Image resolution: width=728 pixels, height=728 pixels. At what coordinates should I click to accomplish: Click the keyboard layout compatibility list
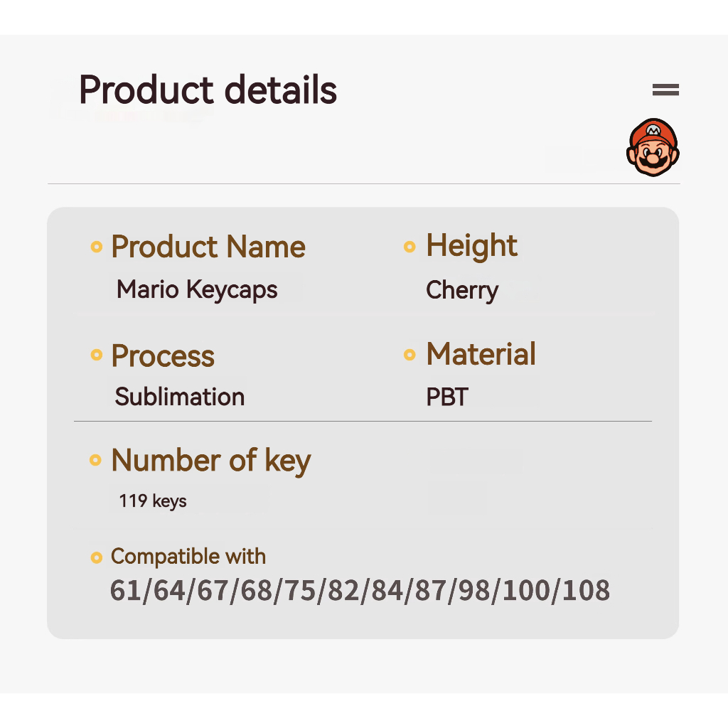(x=360, y=591)
